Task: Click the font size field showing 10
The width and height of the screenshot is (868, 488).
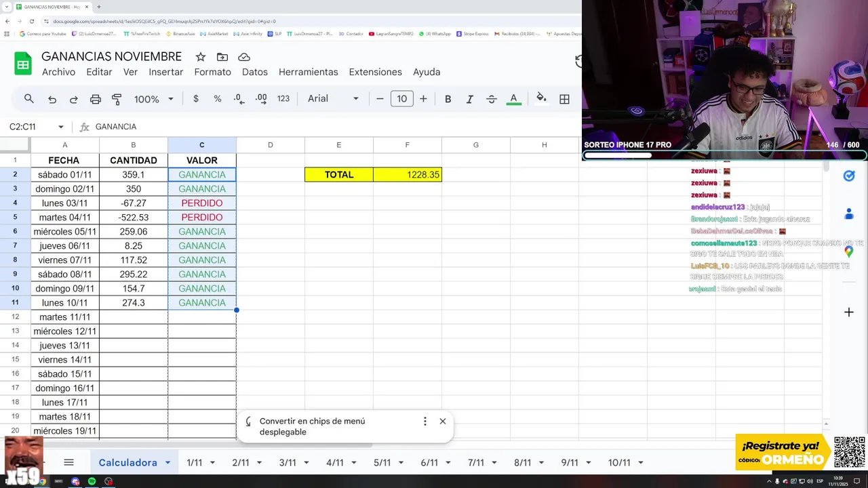Action: pos(401,99)
